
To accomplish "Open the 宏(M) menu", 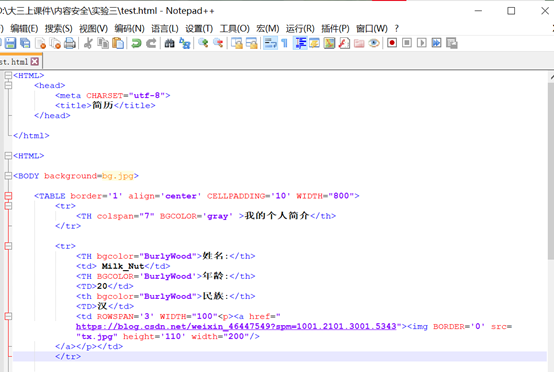I will [x=267, y=28].
